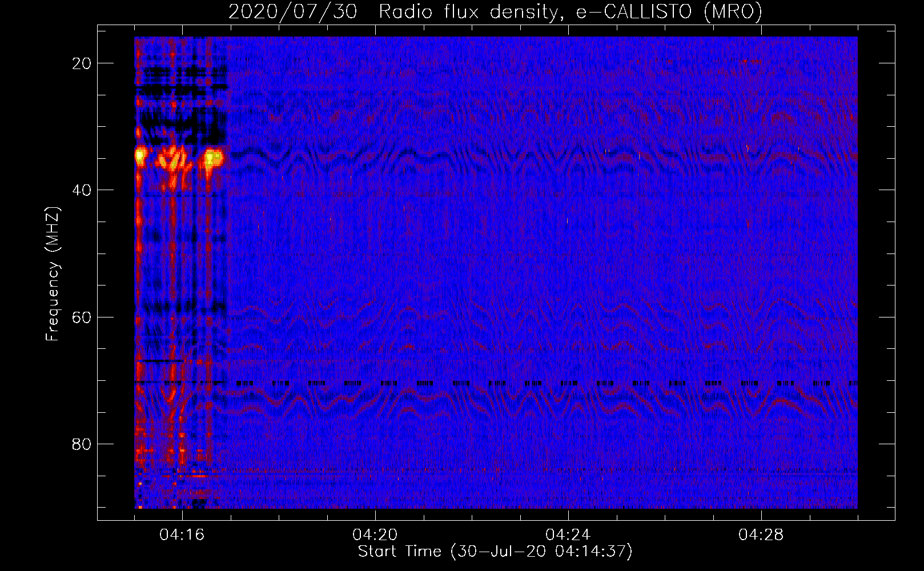The height and width of the screenshot is (571, 924).
Task: Click the 04:20 time tick label
Action: [375, 535]
